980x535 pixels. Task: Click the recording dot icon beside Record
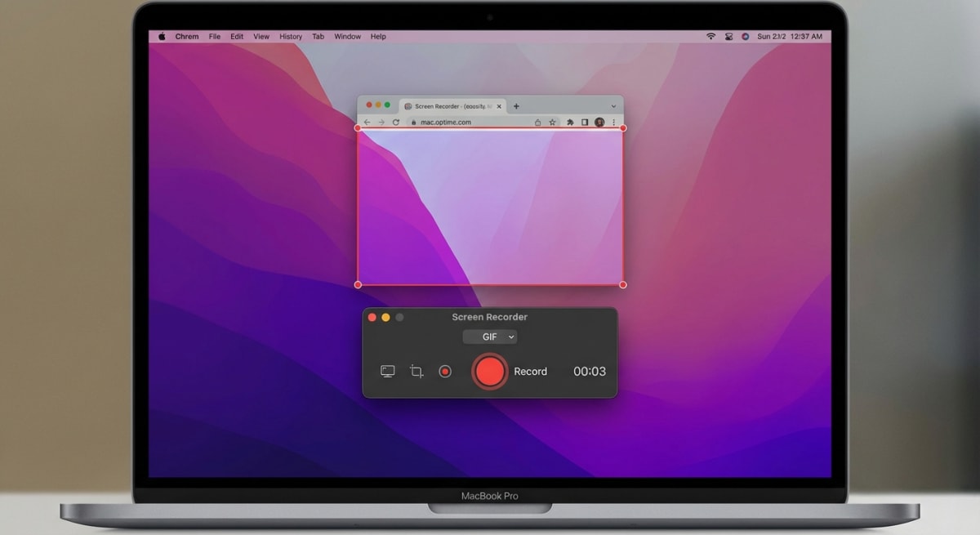pos(445,371)
